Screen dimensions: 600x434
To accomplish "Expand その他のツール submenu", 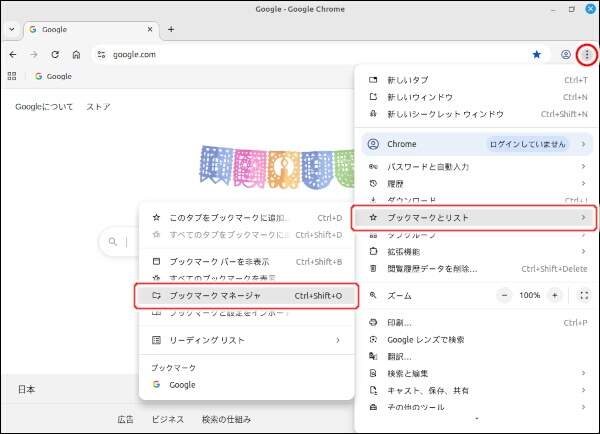I will pos(478,407).
